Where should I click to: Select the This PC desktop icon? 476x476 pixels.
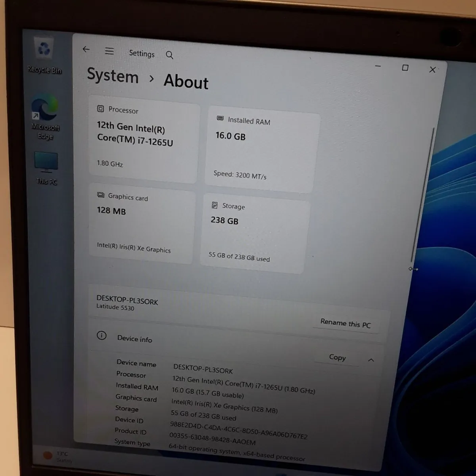coord(46,168)
